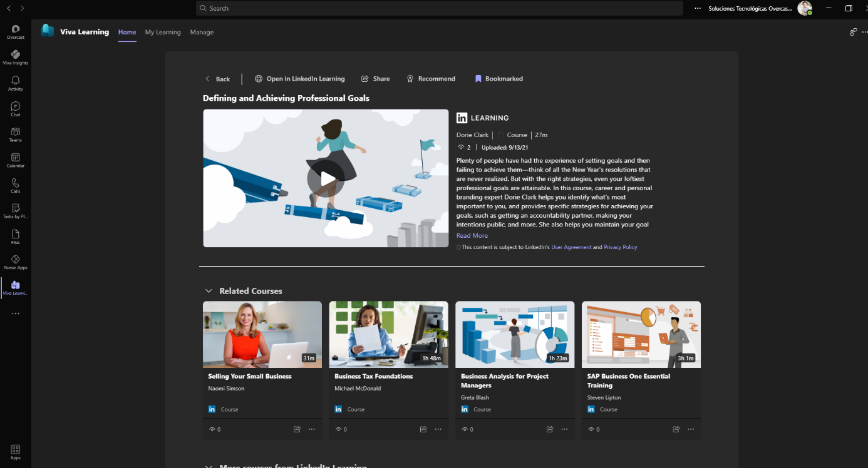Open the Selling Your Small Business thumbnail
This screenshot has width=868, height=468.
262,334
